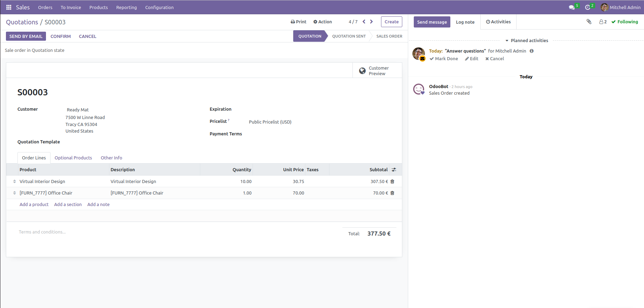Go to the next record arrow
This screenshot has width=644, height=308.
tap(371, 22)
